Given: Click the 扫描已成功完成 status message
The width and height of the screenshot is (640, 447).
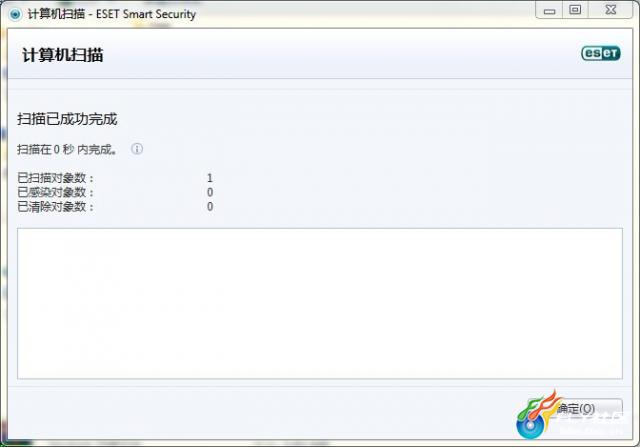Looking at the screenshot, I should pyautogui.click(x=67, y=119).
